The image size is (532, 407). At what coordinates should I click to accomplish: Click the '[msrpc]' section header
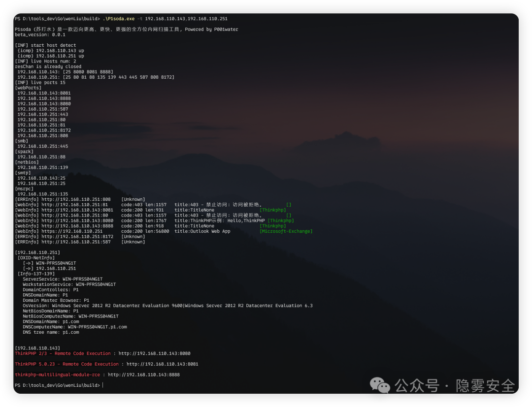tap(24, 189)
